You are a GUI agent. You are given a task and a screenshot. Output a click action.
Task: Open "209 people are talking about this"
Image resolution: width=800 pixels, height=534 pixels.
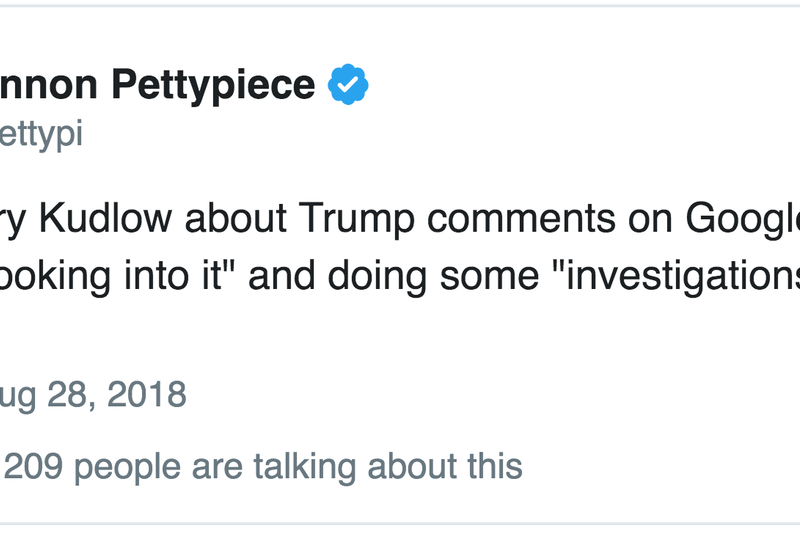(x=261, y=466)
